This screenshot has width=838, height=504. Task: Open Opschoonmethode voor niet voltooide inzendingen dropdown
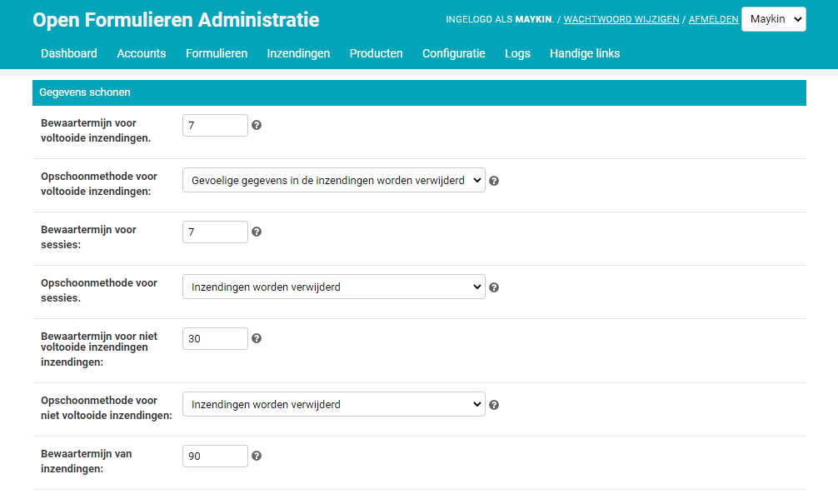(x=333, y=404)
